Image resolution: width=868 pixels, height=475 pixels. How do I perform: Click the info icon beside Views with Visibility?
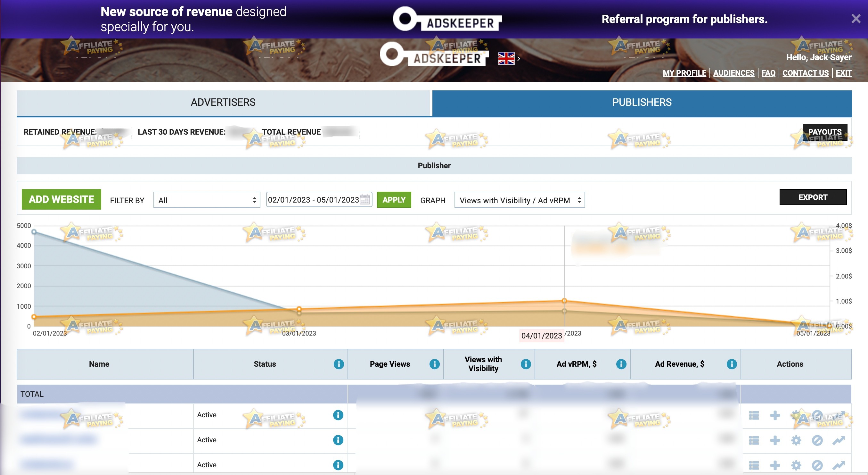click(x=526, y=364)
